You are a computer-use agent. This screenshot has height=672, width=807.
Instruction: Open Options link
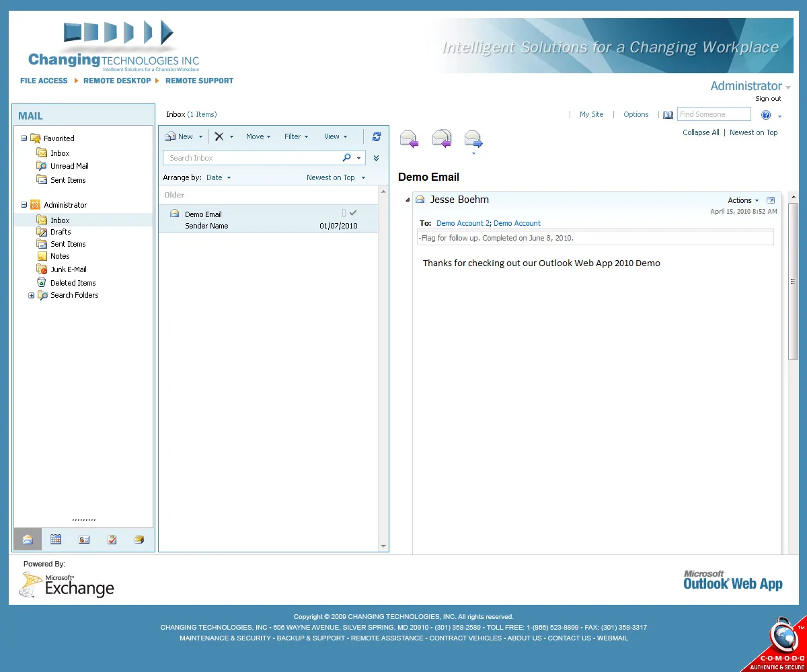click(x=636, y=114)
